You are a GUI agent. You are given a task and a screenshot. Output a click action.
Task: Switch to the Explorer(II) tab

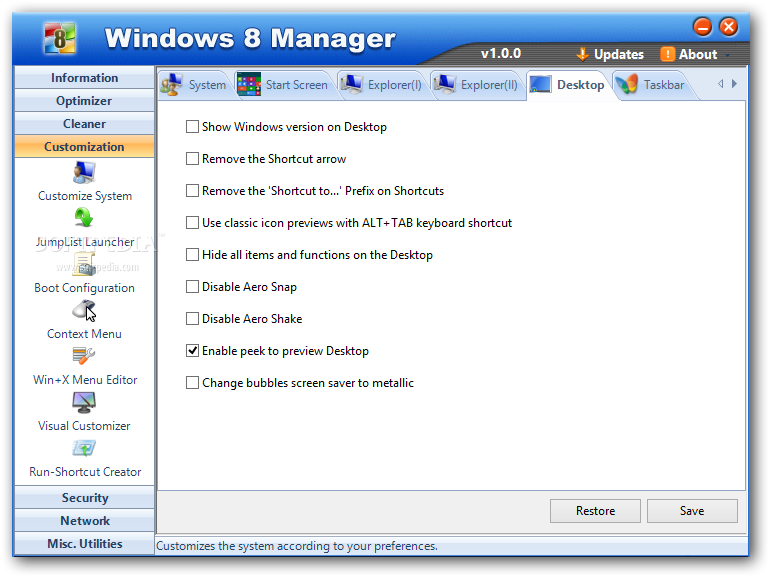[x=476, y=84]
